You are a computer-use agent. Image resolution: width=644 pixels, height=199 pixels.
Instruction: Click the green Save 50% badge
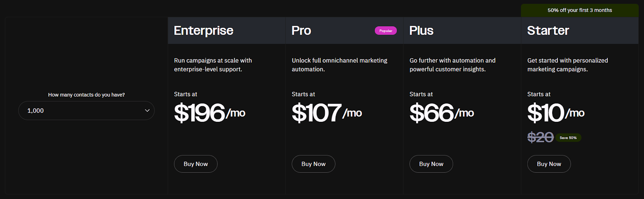click(568, 137)
